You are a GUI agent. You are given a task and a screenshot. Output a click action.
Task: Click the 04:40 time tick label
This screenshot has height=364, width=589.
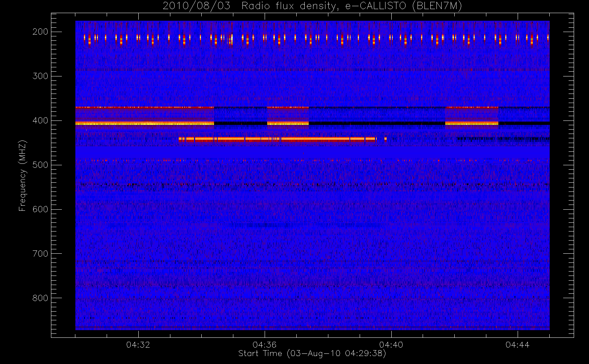pos(391,345)
